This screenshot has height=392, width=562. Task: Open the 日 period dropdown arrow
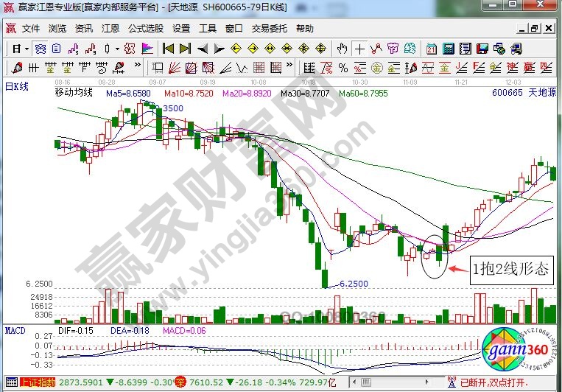coord(27,49)
